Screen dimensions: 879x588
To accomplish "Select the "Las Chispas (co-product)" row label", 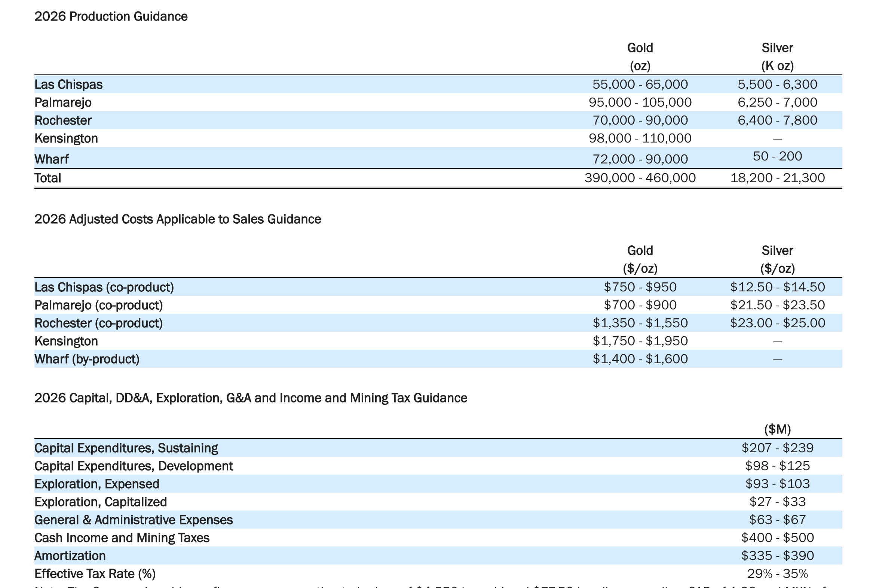I will coord(104,287).
